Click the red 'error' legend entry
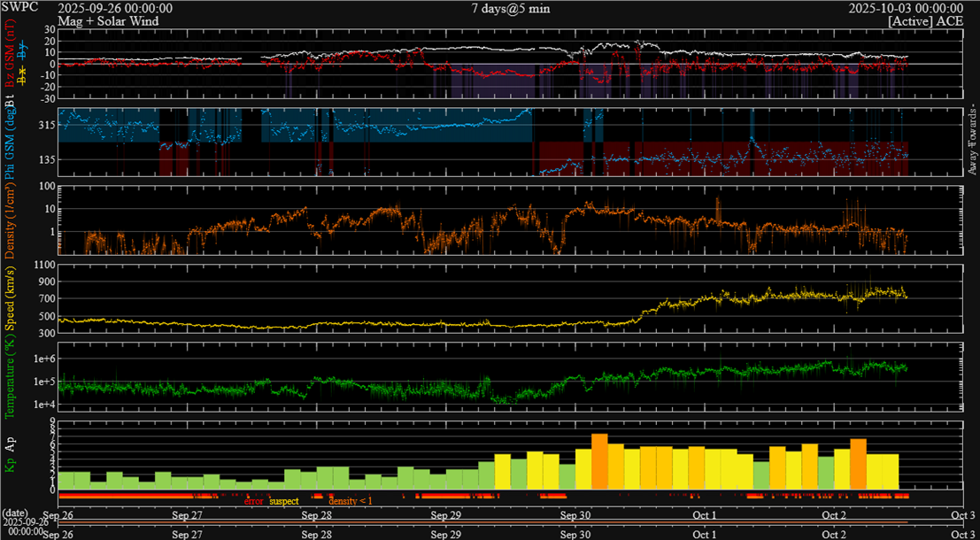 tap(254, 501)
